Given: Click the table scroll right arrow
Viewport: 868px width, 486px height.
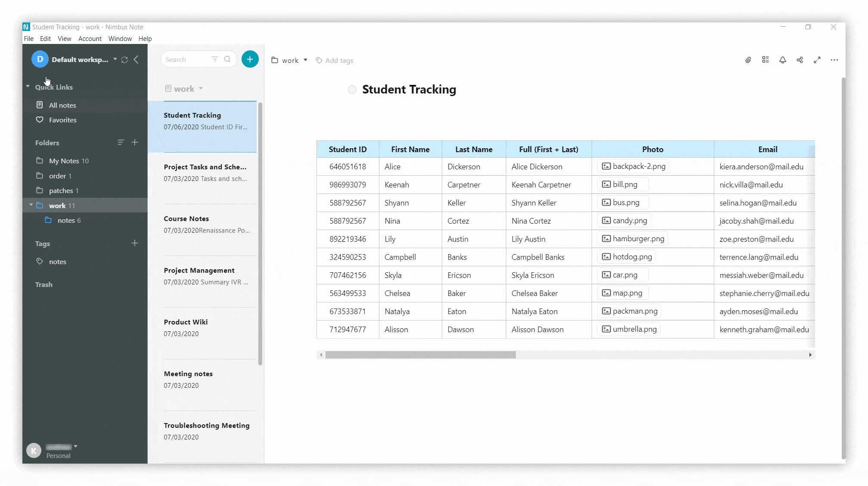Looking at the screenshot, I should coord(810,355).
